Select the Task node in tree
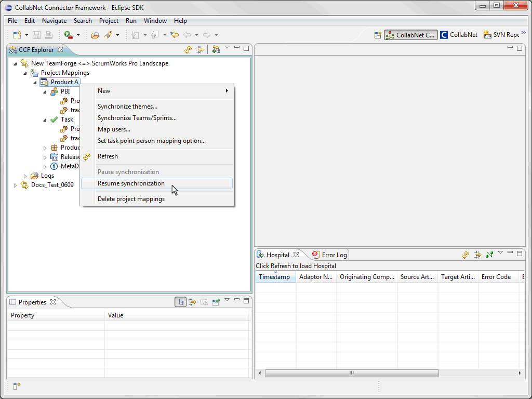 coord(67,119)
